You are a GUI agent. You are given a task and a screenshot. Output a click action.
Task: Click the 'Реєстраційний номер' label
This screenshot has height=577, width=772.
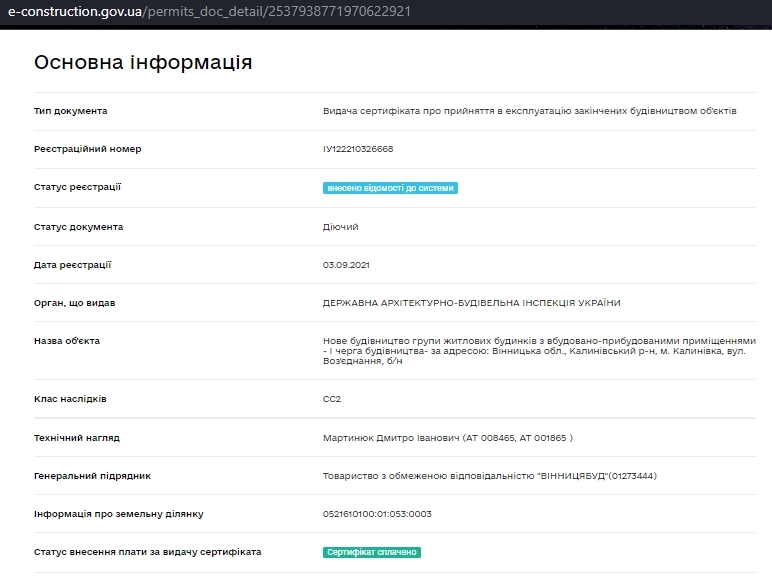(88, 149)
